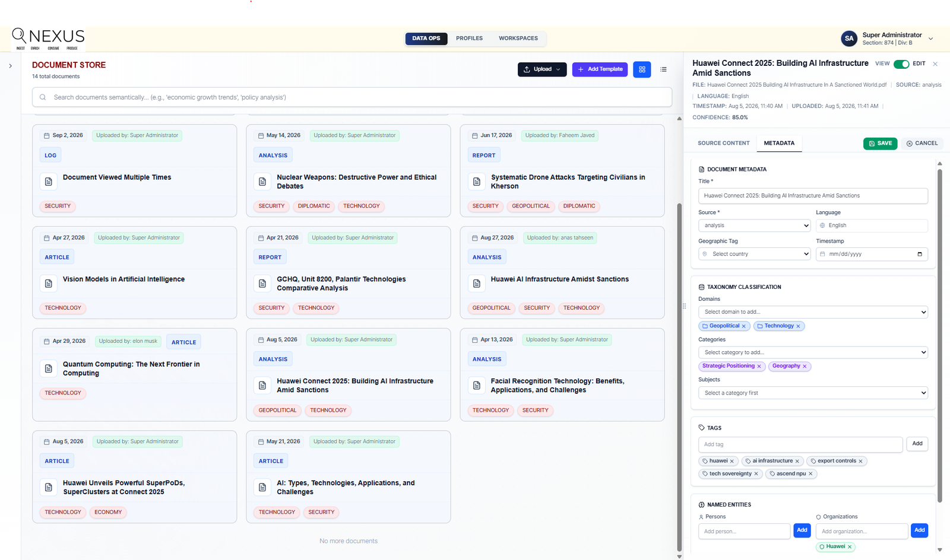
Task: Open the timestamp calendar picker
Action: pos(920,254)
